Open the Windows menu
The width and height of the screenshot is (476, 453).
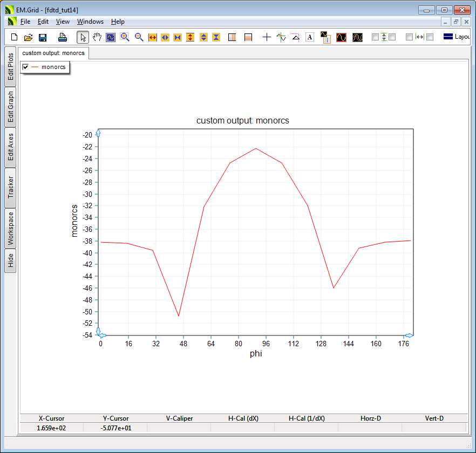(x=90, y=22)
